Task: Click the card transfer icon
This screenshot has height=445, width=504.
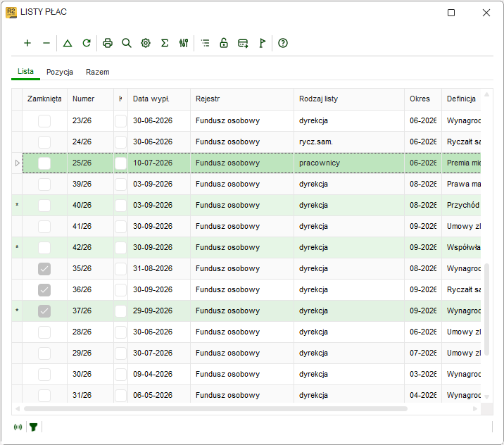Action: click(243, 43)
